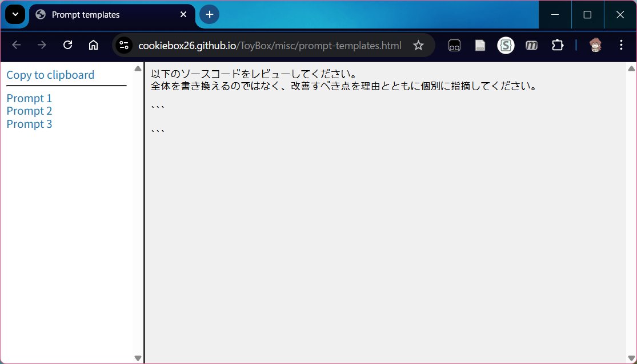Screen dimensions: 637x364
Task: Go back to previous page
Action: pyautogui.click(x=16, y=45)
